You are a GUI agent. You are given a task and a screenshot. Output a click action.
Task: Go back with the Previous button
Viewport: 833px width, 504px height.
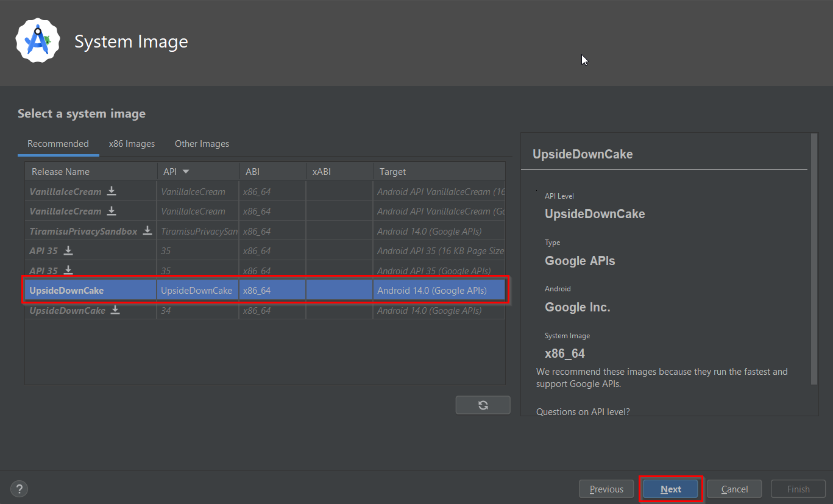pos(607,489)
